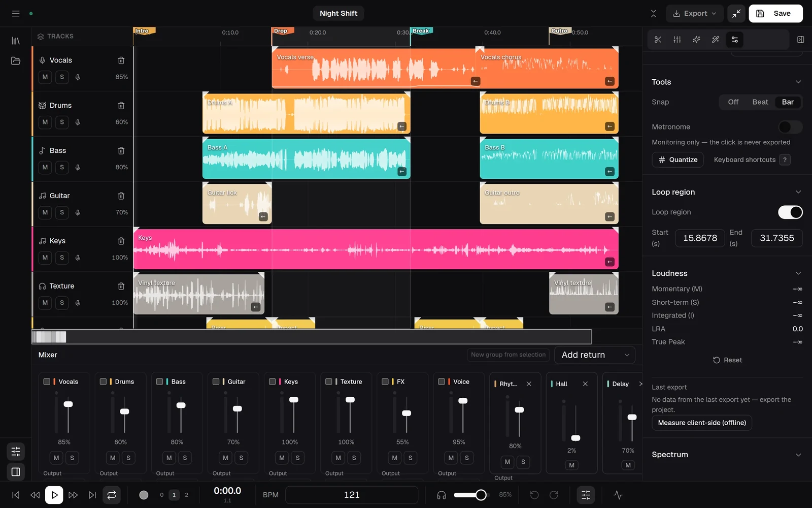Click the BPM field showing 121
This screenshot has height=508, width=812.
(352, 495)
